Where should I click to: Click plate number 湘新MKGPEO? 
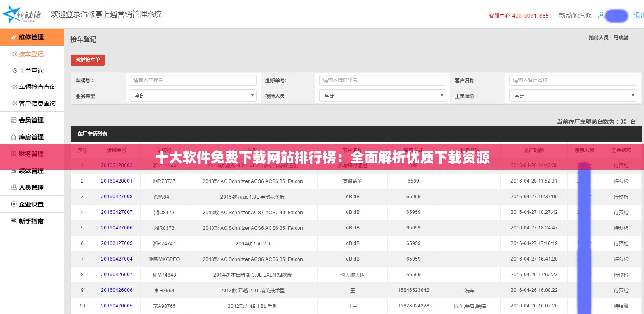164,259
